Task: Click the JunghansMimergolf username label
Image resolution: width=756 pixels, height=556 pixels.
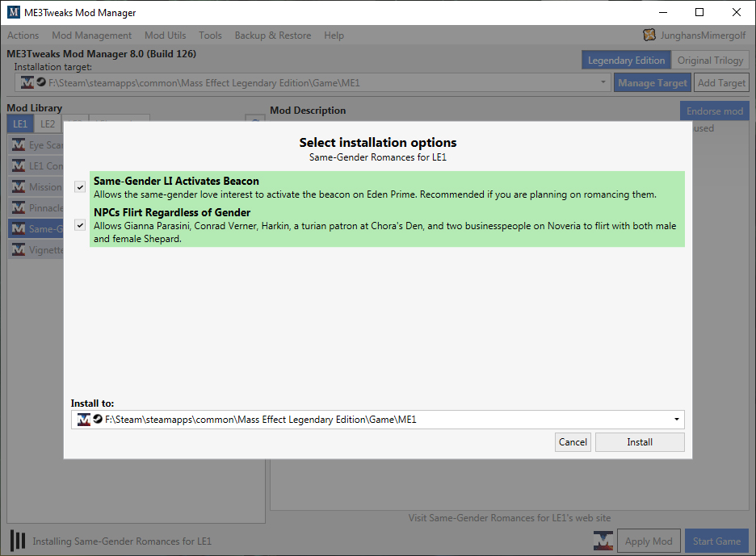Action: pyautogui.click(x=703, y=36)
